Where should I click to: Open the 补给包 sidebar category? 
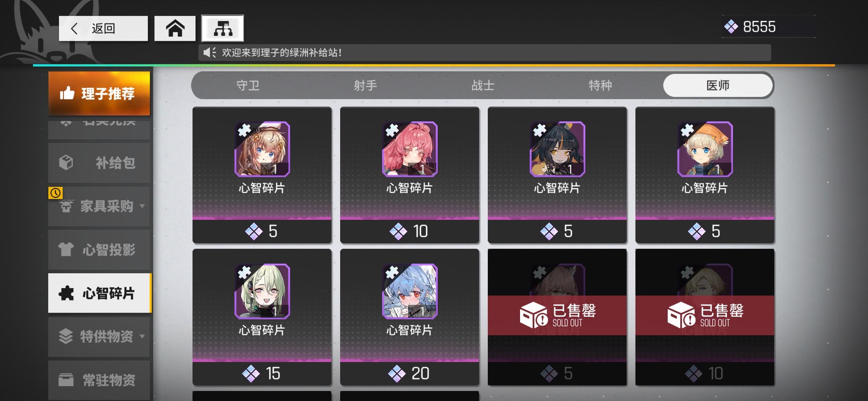99,163
